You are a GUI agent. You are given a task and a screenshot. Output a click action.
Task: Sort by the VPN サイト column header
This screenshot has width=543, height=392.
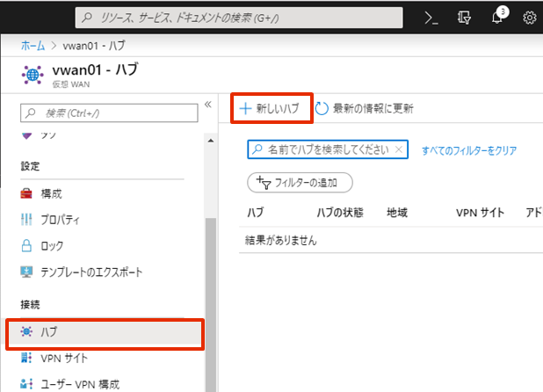coord(480,213)
